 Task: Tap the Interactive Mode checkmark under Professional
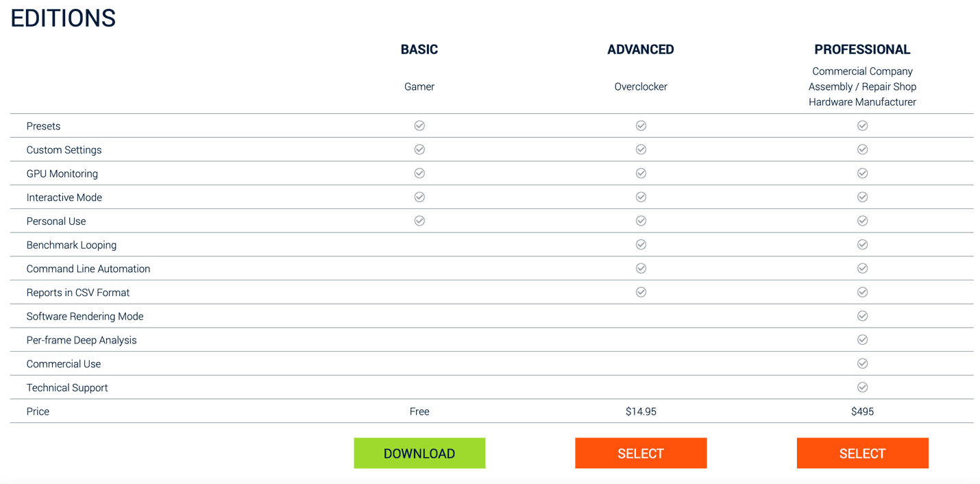(x=862, y=197)
